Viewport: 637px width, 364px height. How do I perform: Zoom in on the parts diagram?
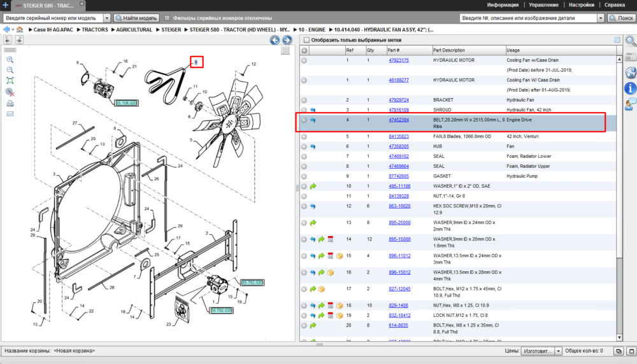click(10, 60)
